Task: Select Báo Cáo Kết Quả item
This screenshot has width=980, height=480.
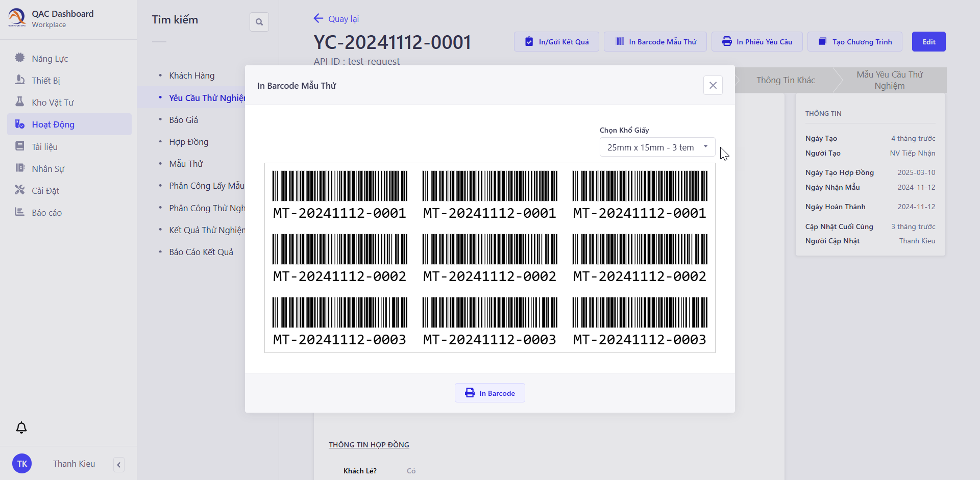Action: point(201,252)
